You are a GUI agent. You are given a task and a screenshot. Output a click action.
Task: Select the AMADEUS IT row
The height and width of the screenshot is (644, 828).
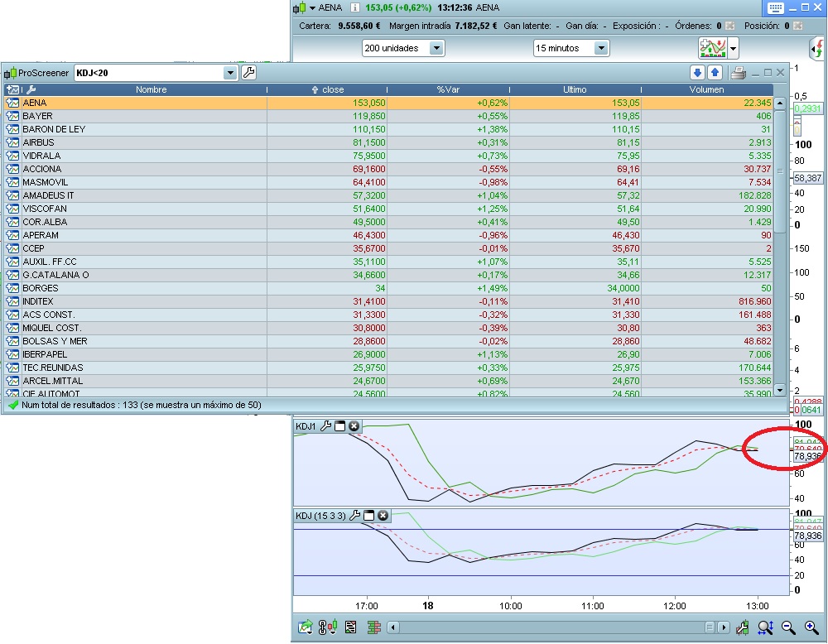pyautogui.click(x=388, y=195)
